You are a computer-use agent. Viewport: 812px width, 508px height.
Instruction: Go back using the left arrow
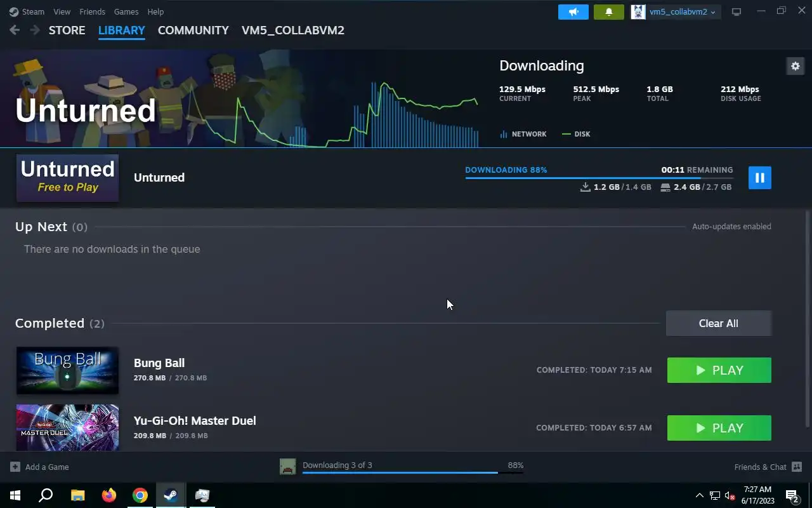[15, 30]
